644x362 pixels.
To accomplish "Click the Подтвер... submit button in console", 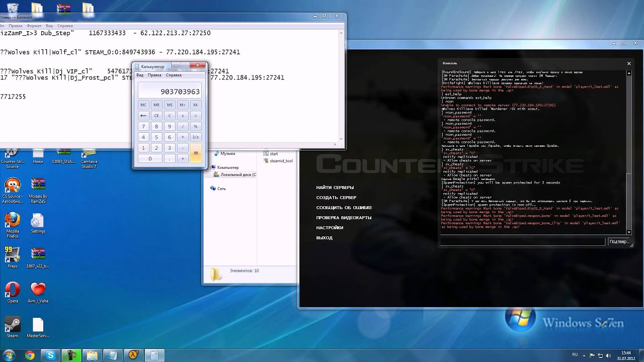I will click(619, 242).
